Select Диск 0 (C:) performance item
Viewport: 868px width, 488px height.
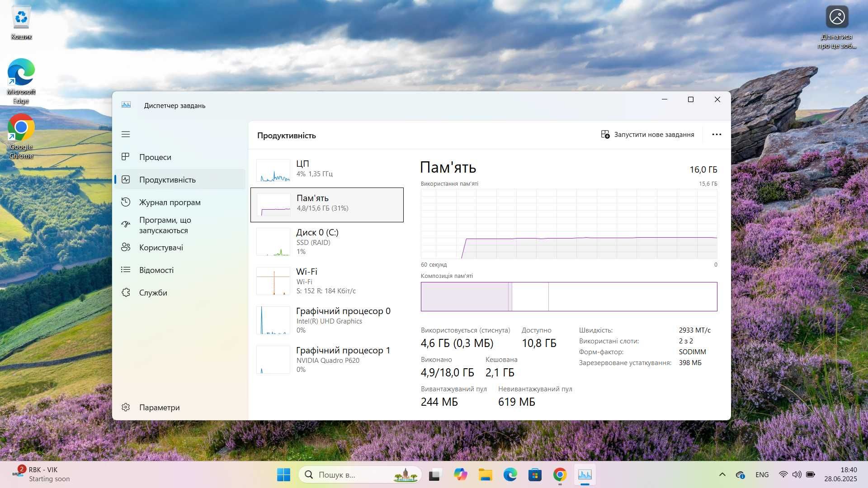[327, 242]
